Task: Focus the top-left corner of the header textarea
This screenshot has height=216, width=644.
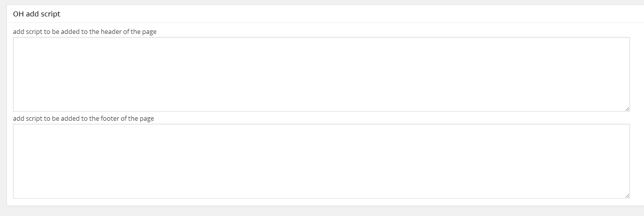Action: (17, 41)
